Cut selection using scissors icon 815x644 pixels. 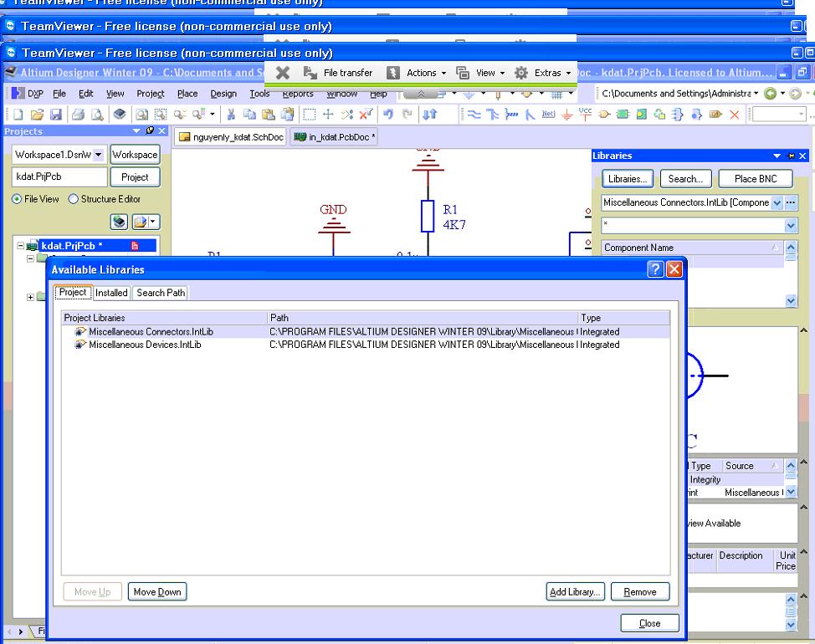[231, 115]
